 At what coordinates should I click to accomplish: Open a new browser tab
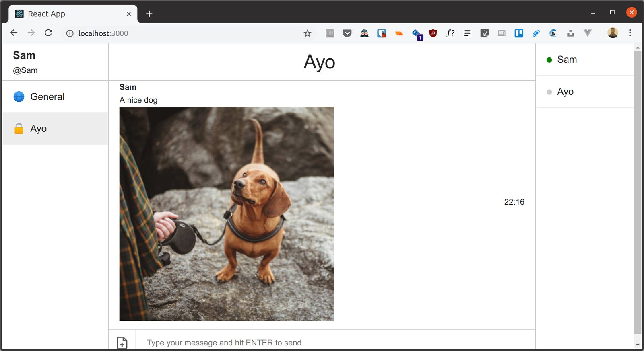[x=149, y=14]
